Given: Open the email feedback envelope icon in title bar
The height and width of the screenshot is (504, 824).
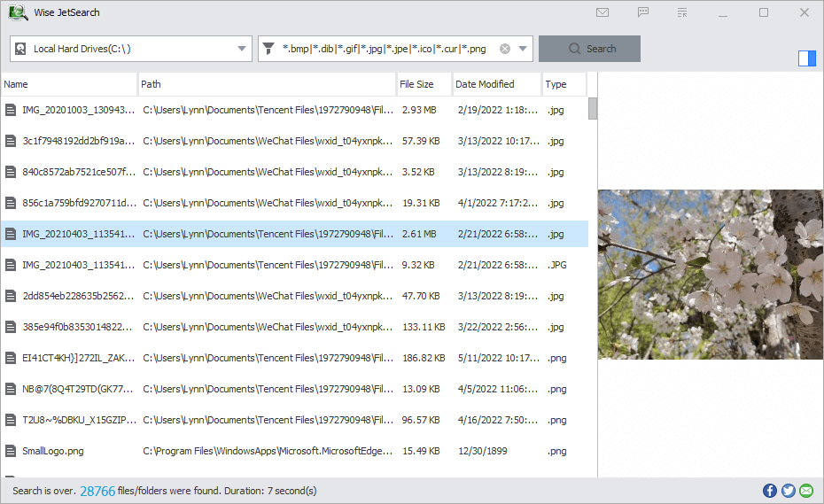Looking at the screenshot, I should 602,12.
